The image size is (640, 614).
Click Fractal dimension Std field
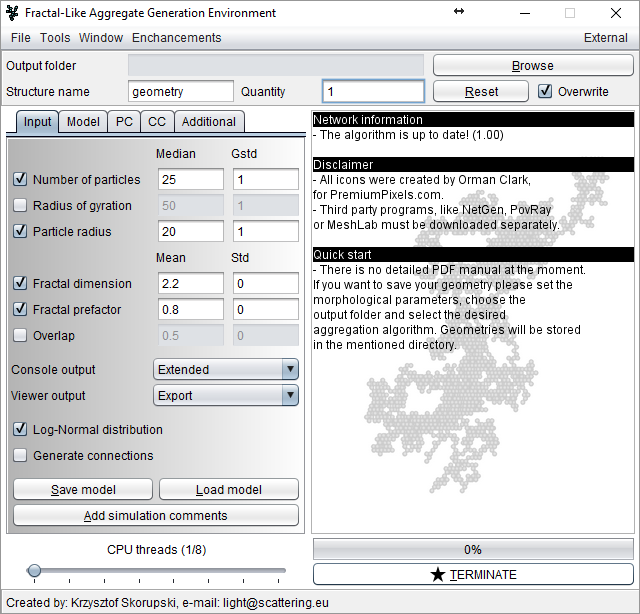tap(266, 283)
